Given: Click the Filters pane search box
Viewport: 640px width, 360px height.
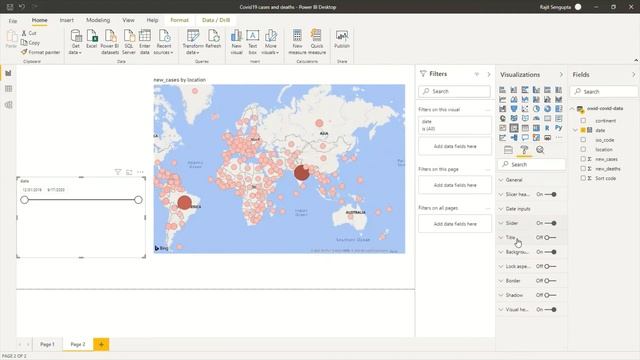Looking at the screenshot, I should click(x=454, y=91).
